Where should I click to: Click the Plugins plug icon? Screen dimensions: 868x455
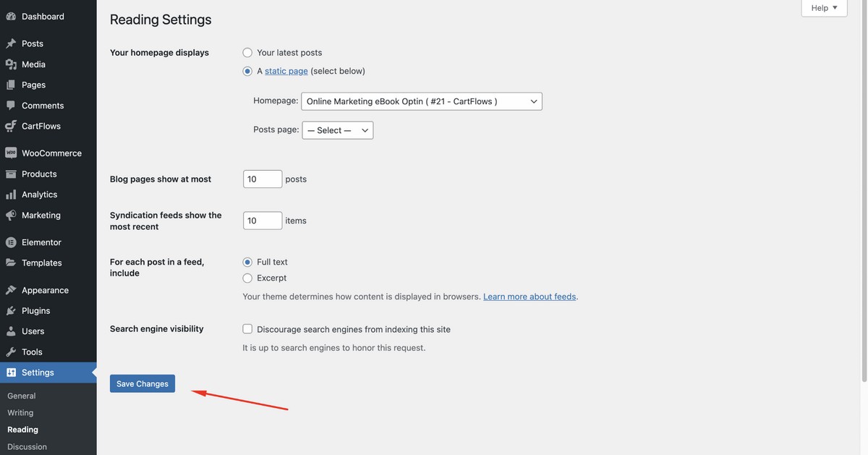(x=11, y=311)
